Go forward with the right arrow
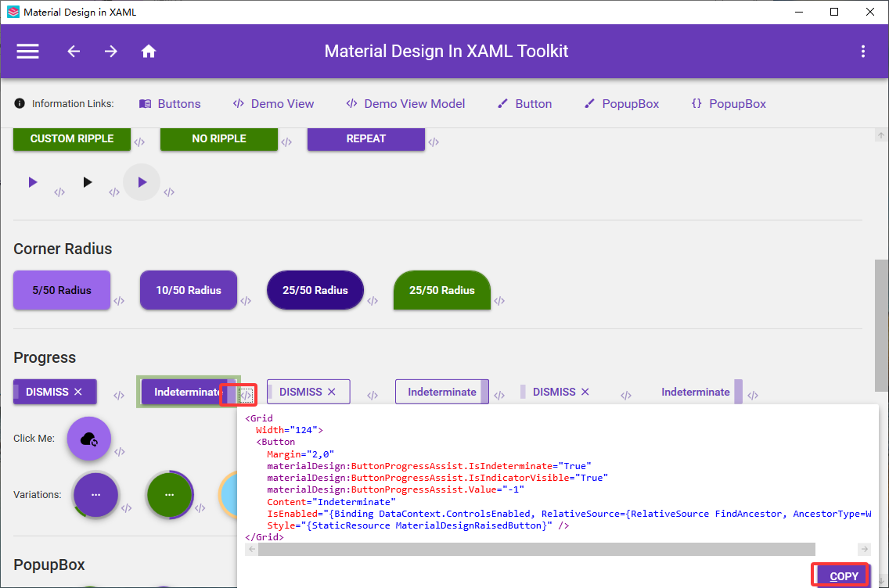Screen dimensions: 889x588 pos(111,52)
